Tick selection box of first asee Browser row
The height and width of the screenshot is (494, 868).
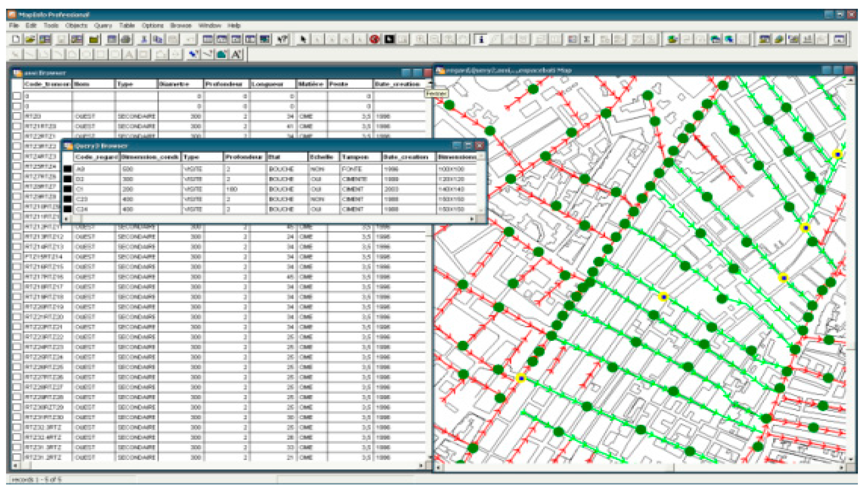17,96
